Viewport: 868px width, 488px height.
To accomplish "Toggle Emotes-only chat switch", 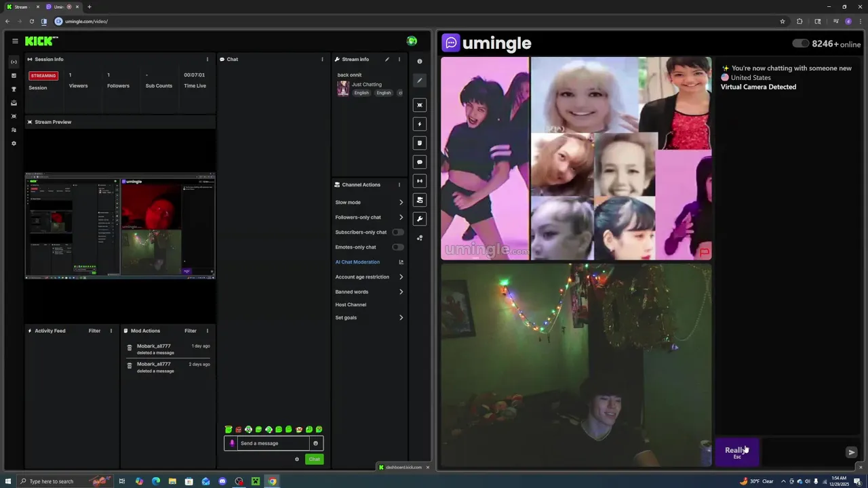I will click(397, 247).
